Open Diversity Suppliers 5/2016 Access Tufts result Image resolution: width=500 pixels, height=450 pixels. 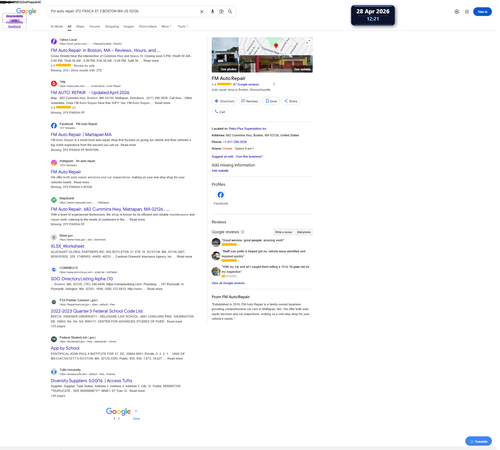(91, 381)
